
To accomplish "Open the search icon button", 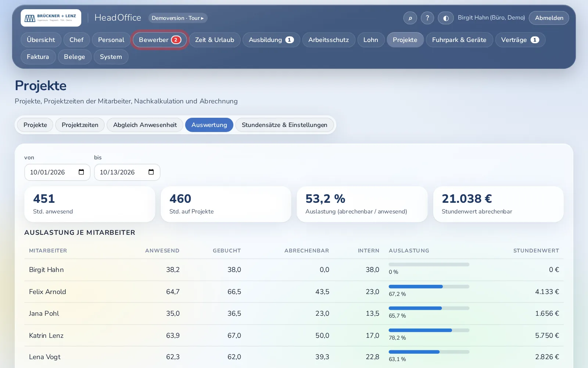I will click(x=410, y=18).
